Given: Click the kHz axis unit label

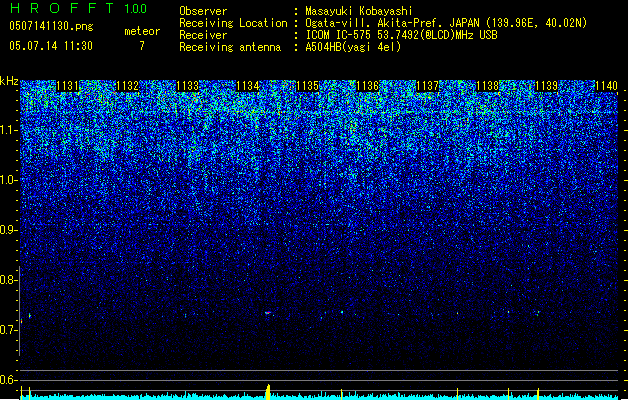Looking at the screenshot, I should pos(9,81).
